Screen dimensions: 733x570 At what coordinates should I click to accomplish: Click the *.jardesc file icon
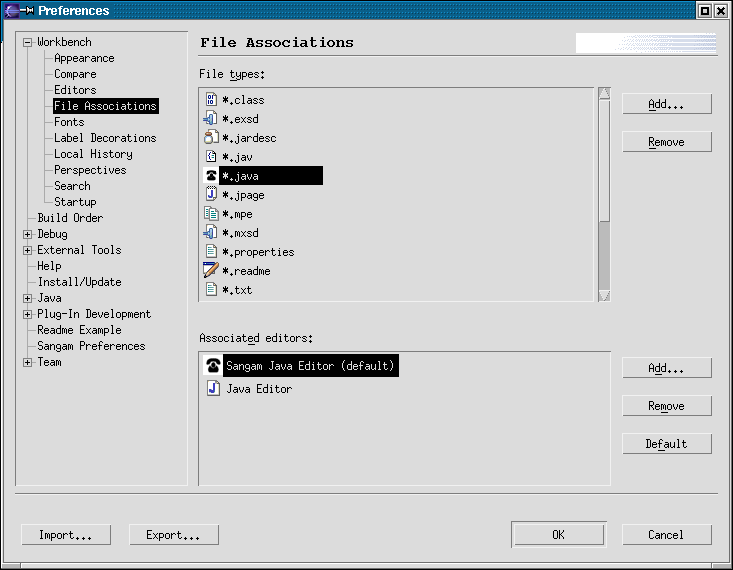210,138
